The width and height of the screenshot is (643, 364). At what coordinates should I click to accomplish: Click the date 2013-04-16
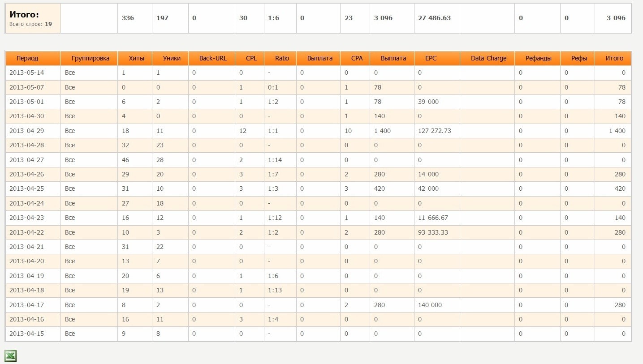coord(26,319)
